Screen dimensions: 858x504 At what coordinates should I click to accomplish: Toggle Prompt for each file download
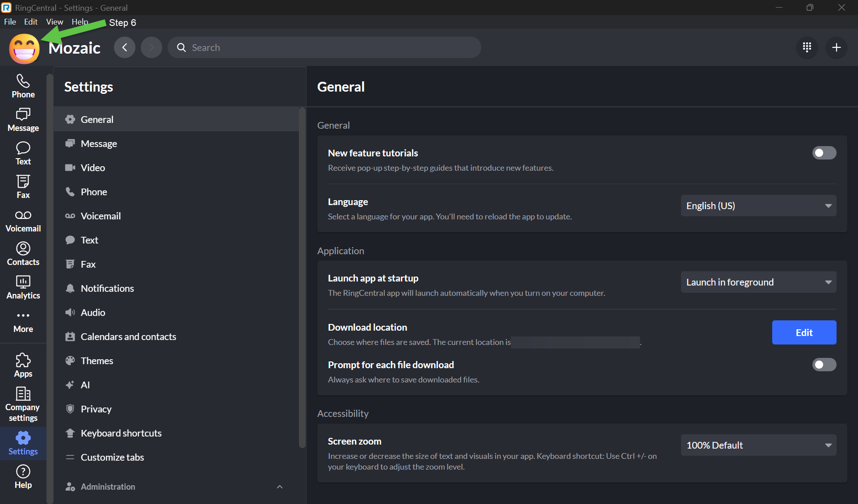[824, 365]
